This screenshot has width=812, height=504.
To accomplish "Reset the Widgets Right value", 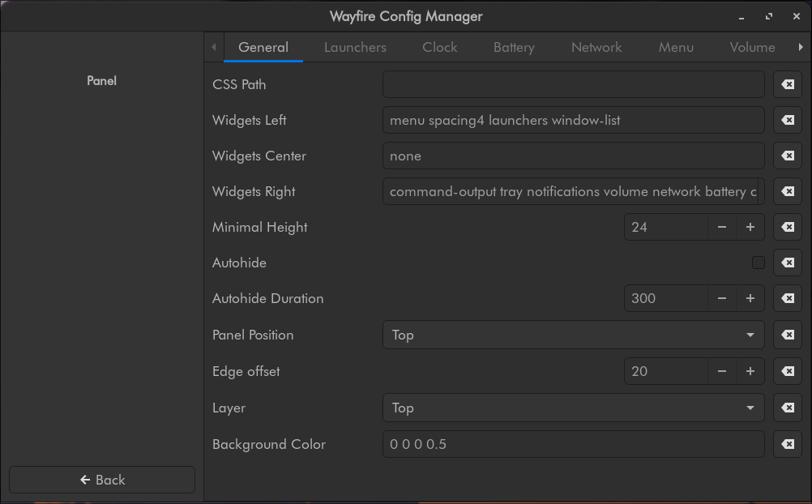I will pos(788,191).
